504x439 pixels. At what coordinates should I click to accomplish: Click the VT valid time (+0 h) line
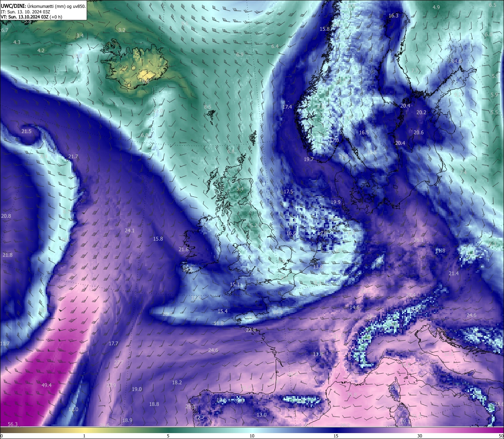(x=31, y=17)
